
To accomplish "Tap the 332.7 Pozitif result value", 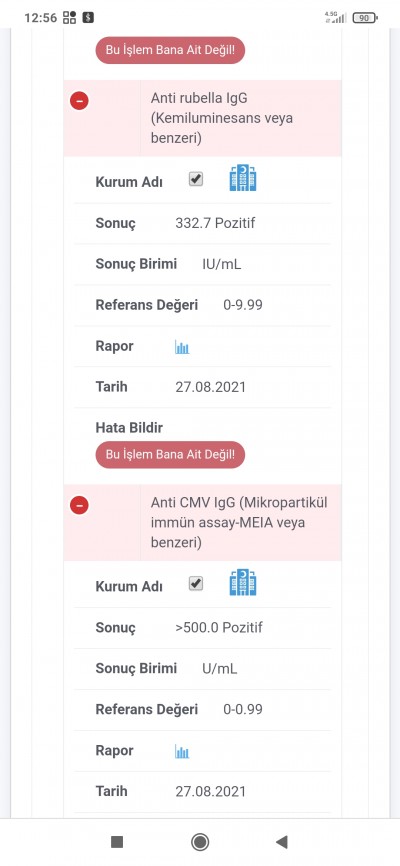I will [215, 223].
